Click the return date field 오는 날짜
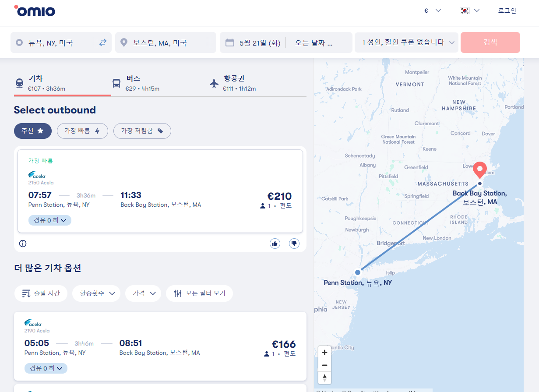 (x=314, y=43)
